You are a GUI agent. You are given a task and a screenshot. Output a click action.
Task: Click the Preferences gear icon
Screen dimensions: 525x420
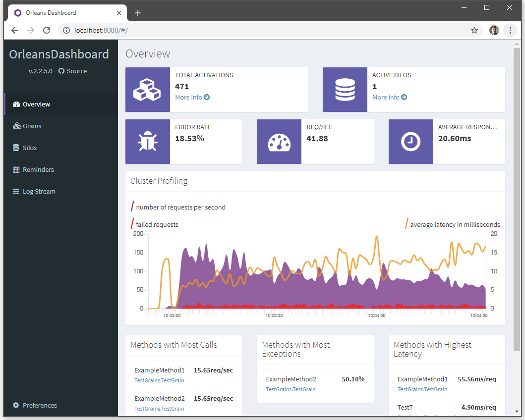coord(15,405)
